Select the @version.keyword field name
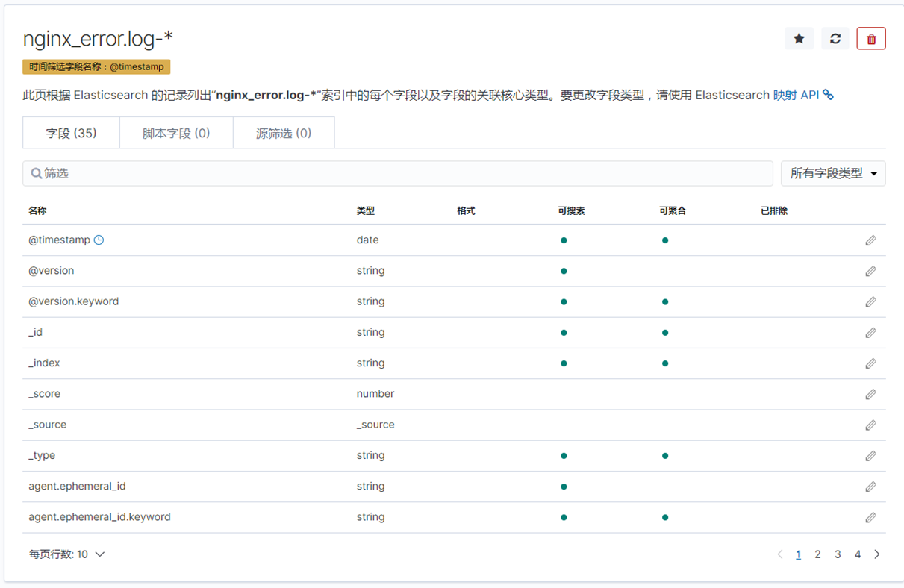The image size is (904, 588). [73, 301]
